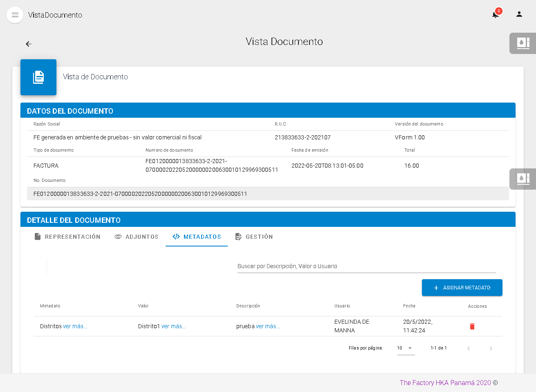Focus the metadata search input field
Image resolution: width=536 pixels, height=392 pixels.
pos(366,266)
